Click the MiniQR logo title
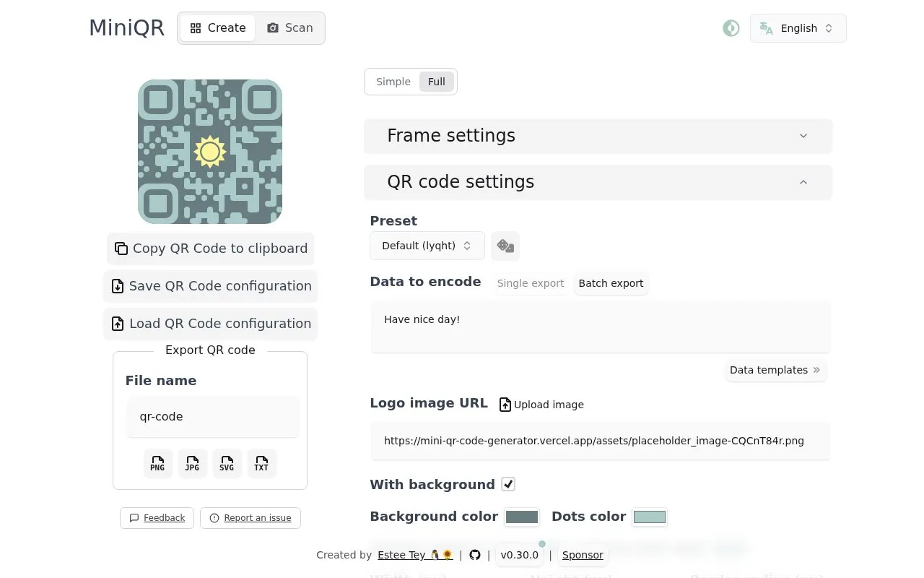Image resolution: width=924 pixels, height=578 pixels. [x=126, y=28]
